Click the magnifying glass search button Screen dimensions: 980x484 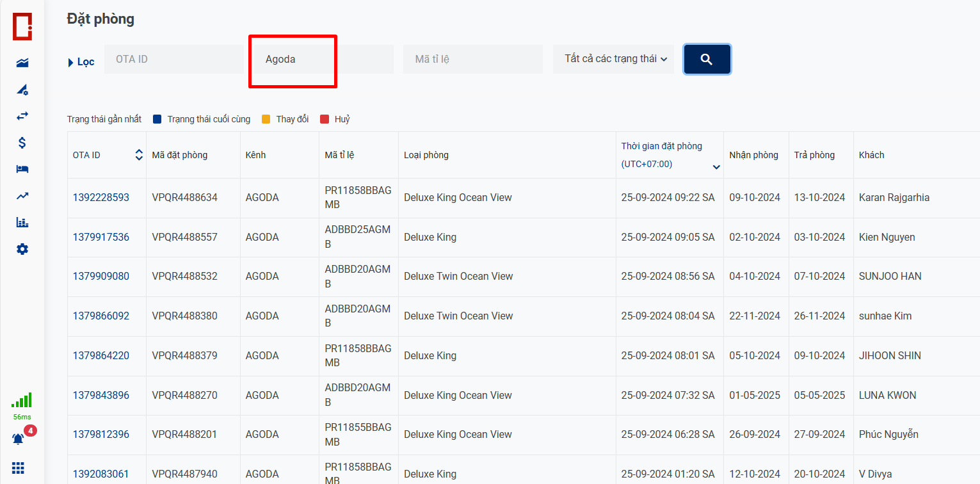tap(707, 59)
